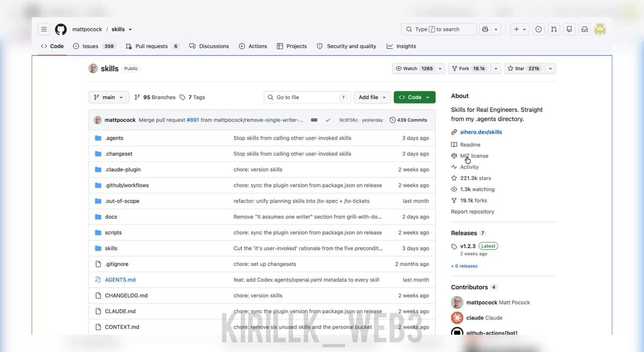
Task: Open the AGENTS.md file
Action: (120, 280)
